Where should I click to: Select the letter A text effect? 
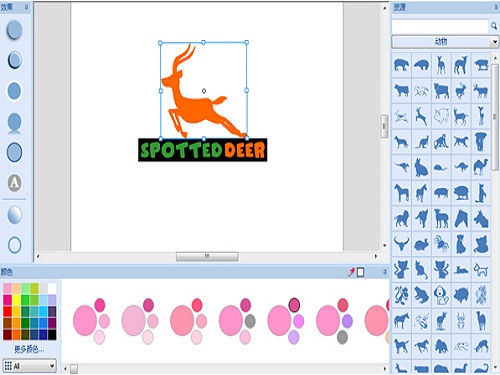pyautogui.click(x=14, y=183)
